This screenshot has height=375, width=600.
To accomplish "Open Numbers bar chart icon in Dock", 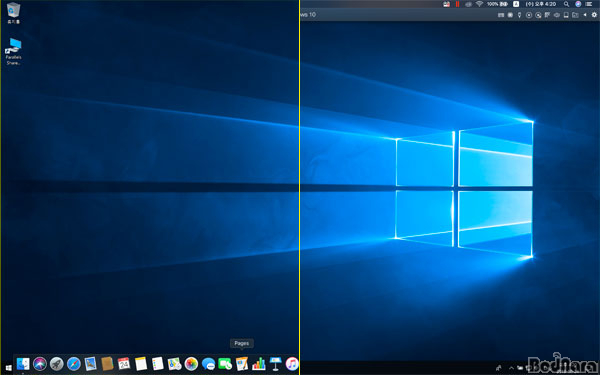I will point(259,364).
